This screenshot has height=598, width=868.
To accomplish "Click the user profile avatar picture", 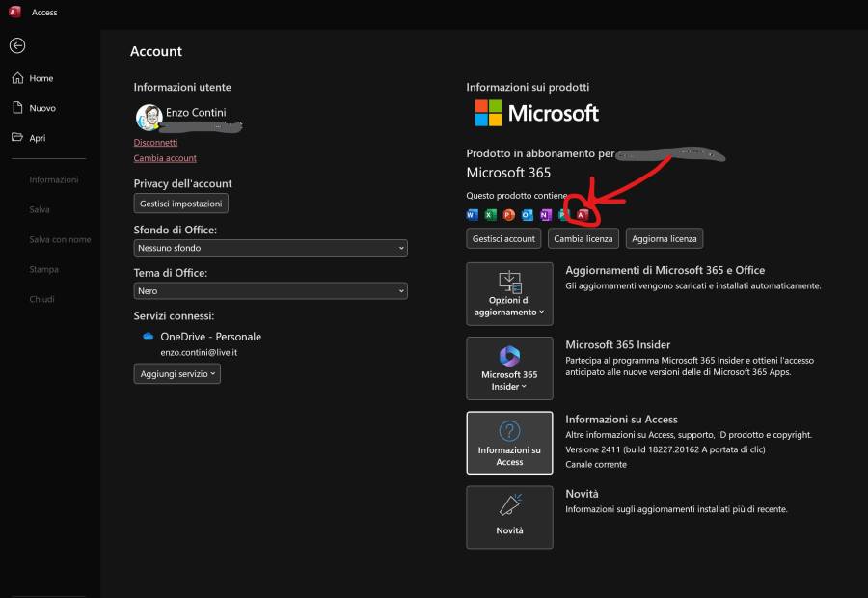I will 148,118.
